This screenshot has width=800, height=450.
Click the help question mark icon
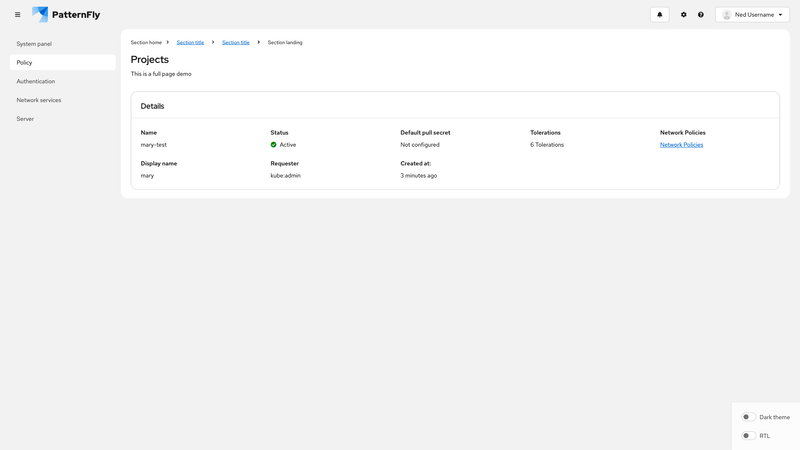coord(701,15)
